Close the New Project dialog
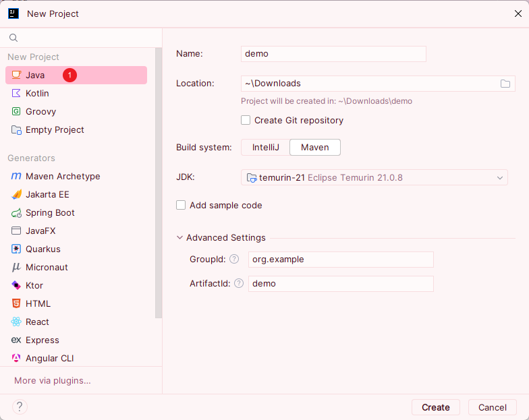 (518, 13)
